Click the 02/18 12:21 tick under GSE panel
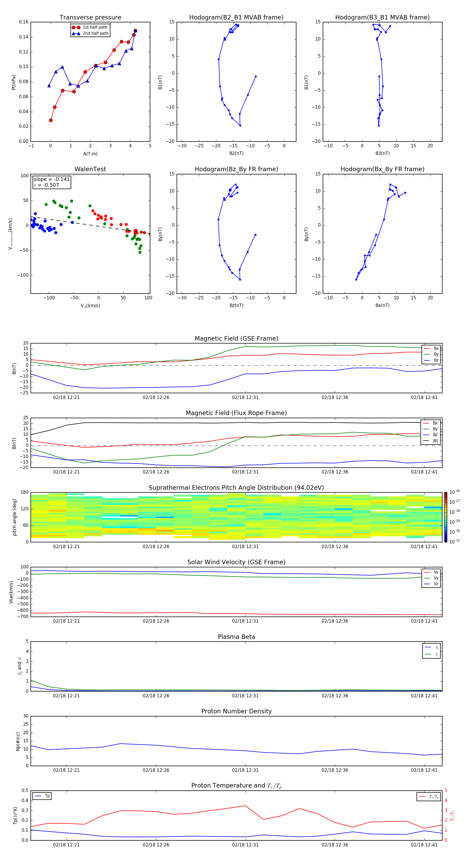This screenshot has height=868, width=473. coord(66,398)
